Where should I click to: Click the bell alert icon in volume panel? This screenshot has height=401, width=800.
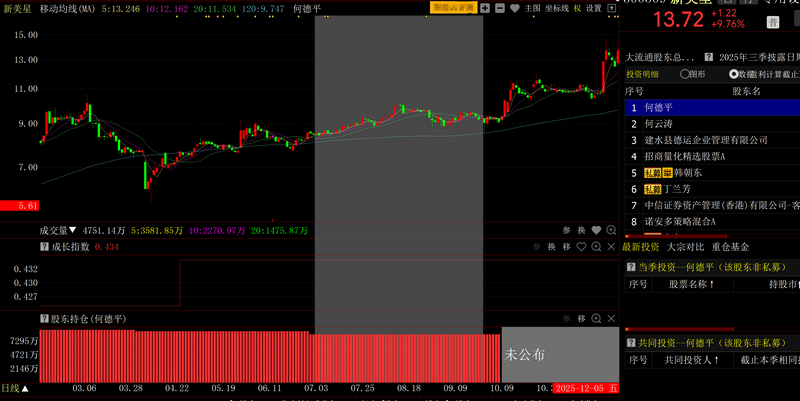pyautogui.click(x=610, y=230)
